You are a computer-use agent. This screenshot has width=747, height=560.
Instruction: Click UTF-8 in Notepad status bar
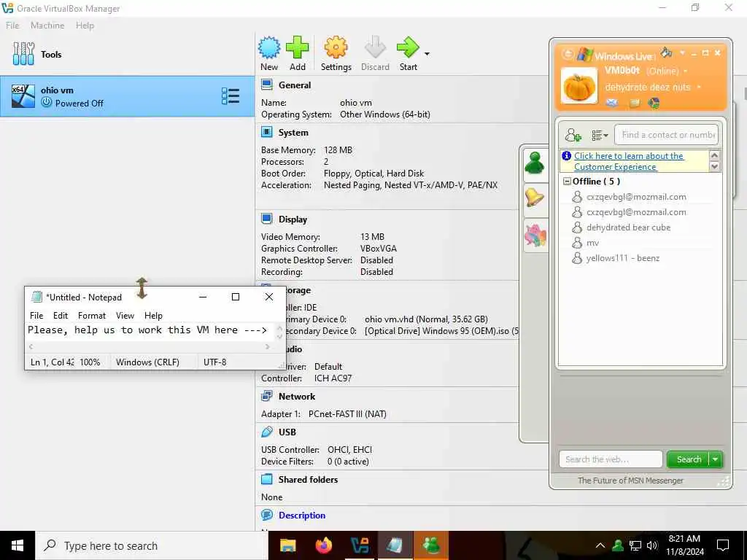[x=215, y=362]
